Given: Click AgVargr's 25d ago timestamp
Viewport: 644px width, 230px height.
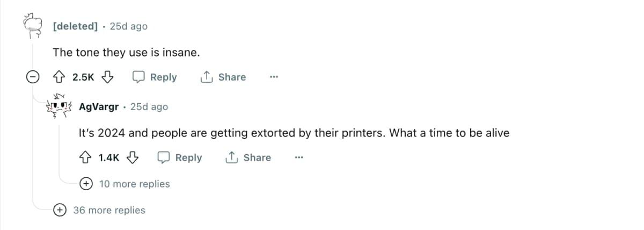Looking at the screenshot, I should (149, 107).
